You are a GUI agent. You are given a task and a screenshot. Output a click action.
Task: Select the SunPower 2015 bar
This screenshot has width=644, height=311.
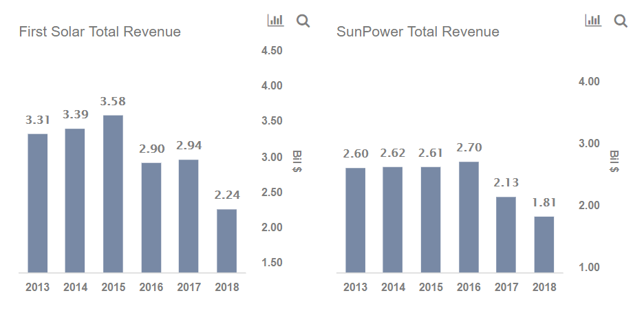[x=431, y=219]
